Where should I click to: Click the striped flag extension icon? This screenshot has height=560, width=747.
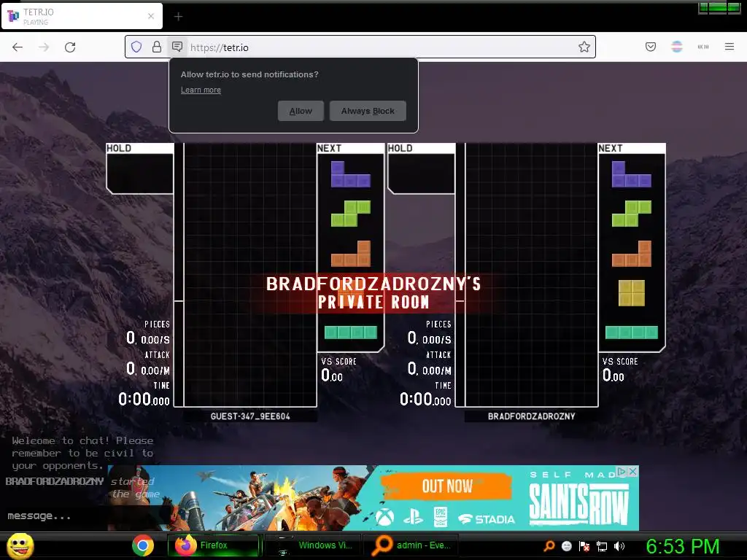677,47
